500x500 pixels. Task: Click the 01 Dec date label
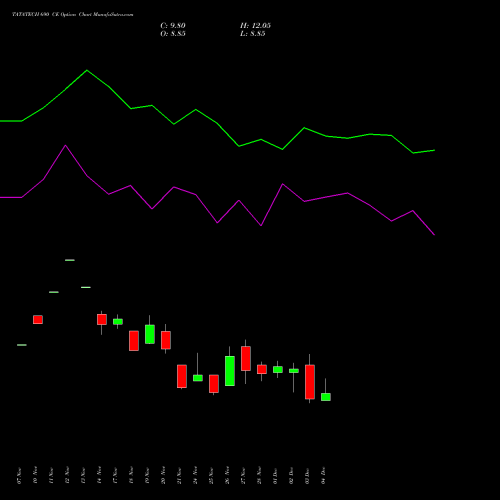[x=275, y=475]
